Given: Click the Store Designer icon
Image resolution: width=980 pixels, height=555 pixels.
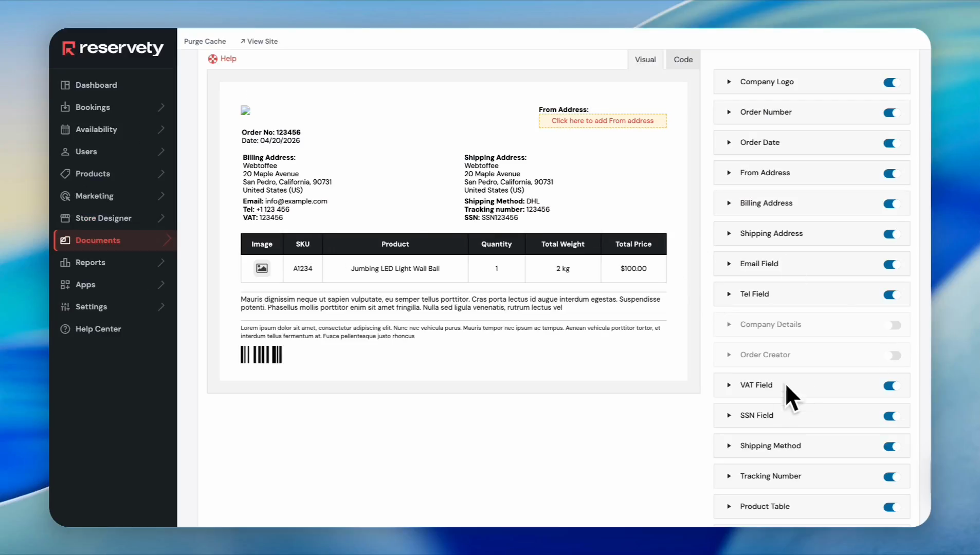Looking at the screenshot, I should click(65, 218).
